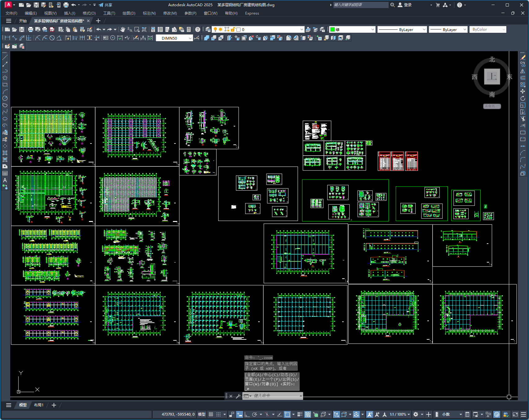This screenshot has width=529, height=420.
Task: Open the ByLayer linetype dropdown
Action: (424, 29)
